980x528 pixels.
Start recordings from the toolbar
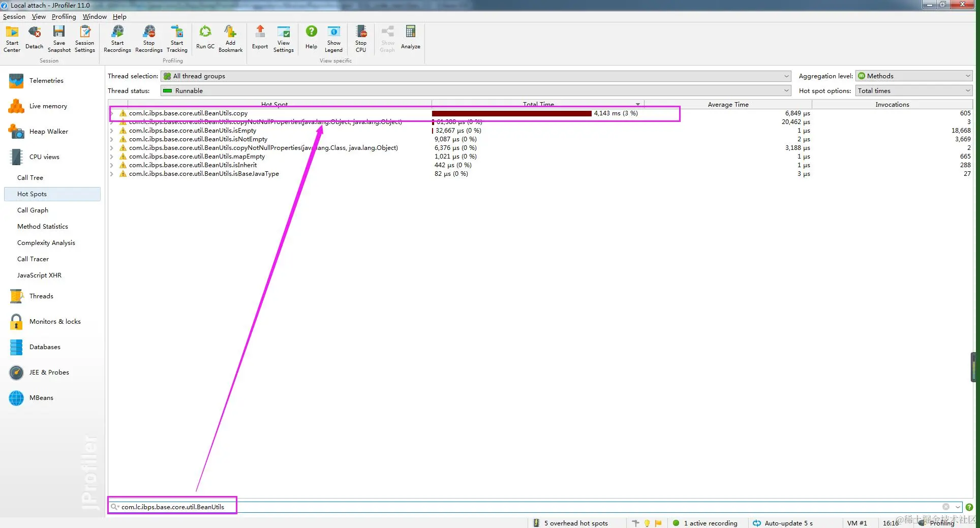tap(117, 39)
